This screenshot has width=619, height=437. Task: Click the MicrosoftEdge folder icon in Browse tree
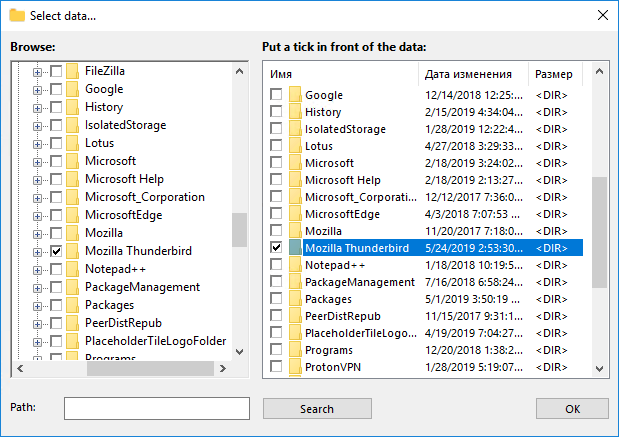72,215
